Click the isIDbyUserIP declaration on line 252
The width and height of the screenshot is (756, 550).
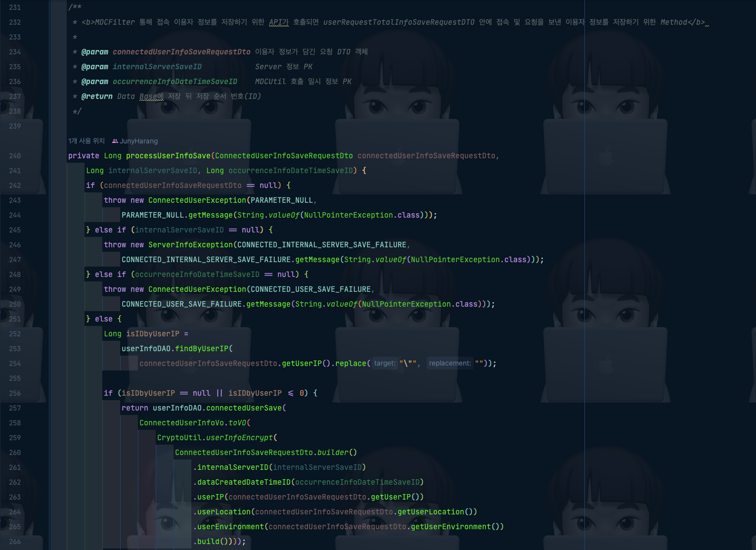click(153, 334)
